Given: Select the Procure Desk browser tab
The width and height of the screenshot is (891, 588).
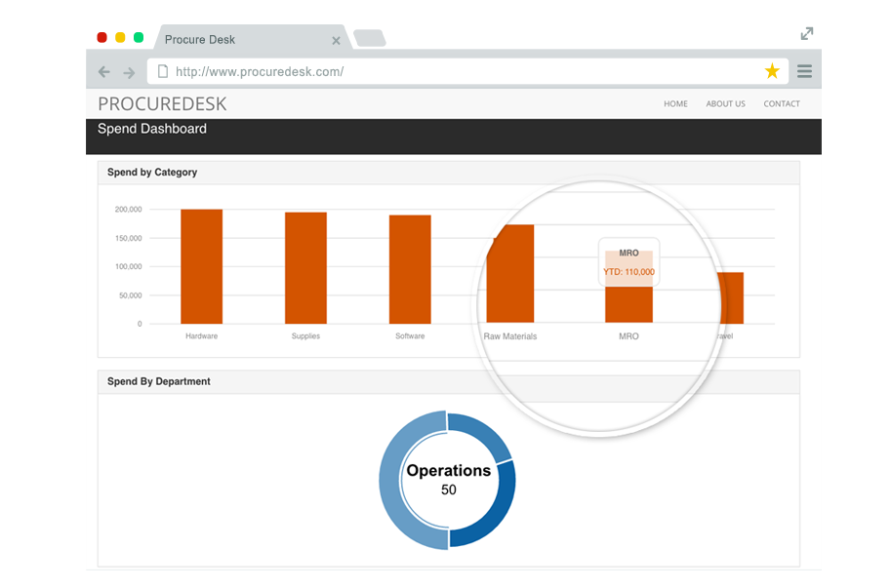Looking at the screenshot, I should pos(253,37).
